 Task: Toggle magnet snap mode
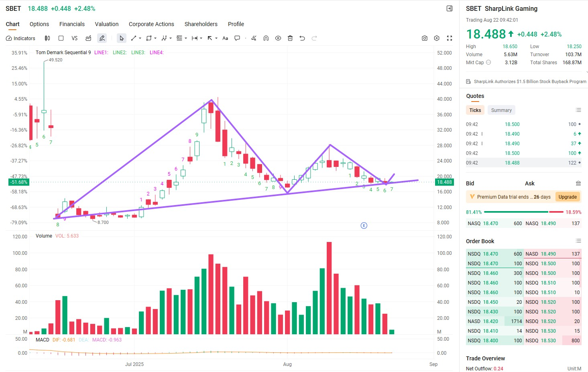point(266,39)
